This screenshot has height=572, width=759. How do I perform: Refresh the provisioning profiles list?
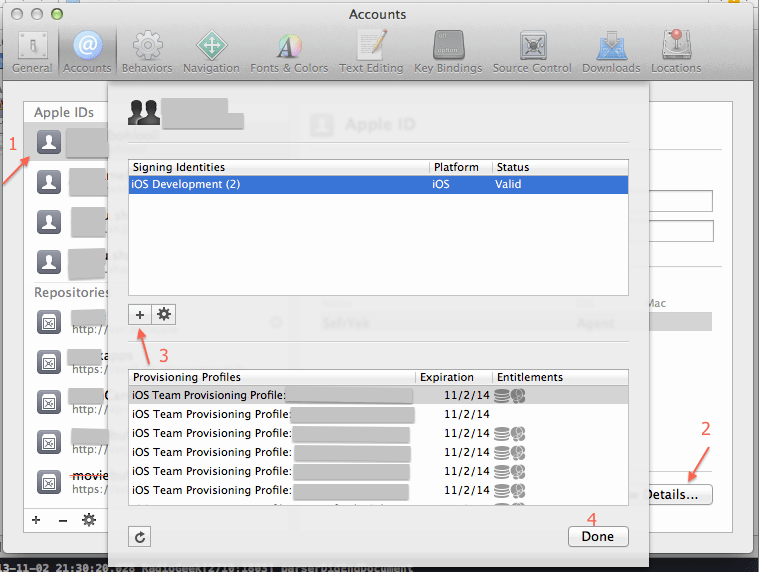coord(140,537)
